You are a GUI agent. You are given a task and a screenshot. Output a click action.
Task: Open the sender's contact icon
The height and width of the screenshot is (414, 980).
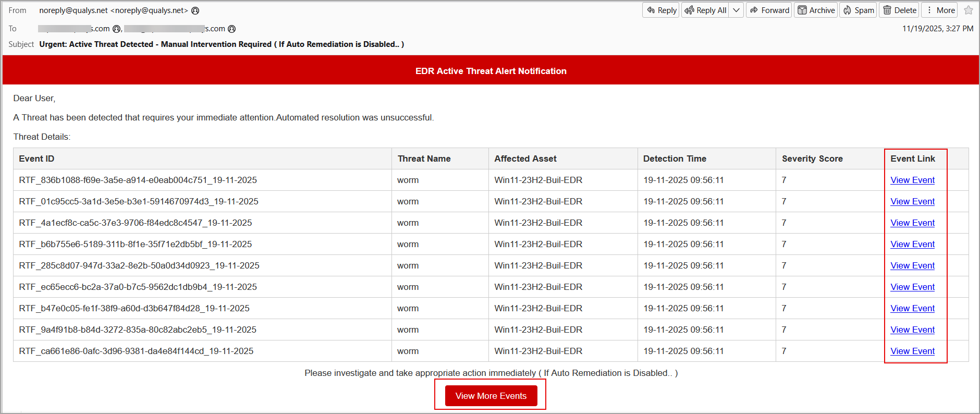point(195,11)
